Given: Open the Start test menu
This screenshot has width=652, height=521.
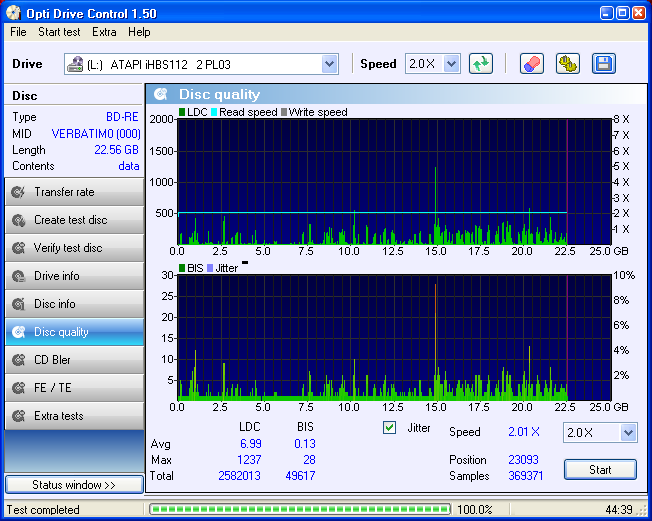Looking at the screenshot, I should (x=59, y=32).
